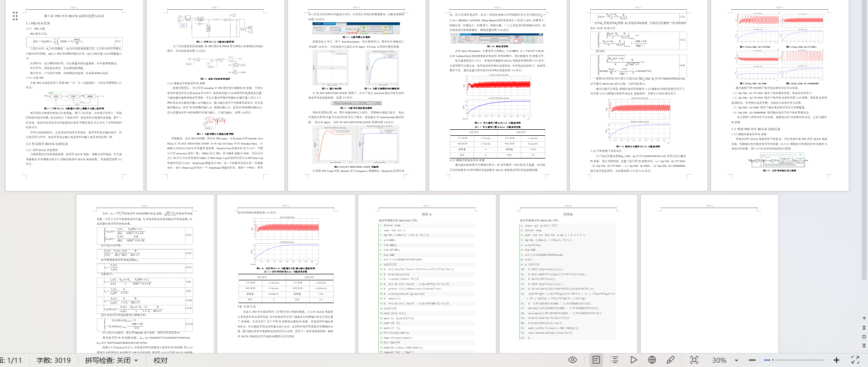Switch to page layout view
This screenshot has width=868, height=367.
click(x=596, y=360)
